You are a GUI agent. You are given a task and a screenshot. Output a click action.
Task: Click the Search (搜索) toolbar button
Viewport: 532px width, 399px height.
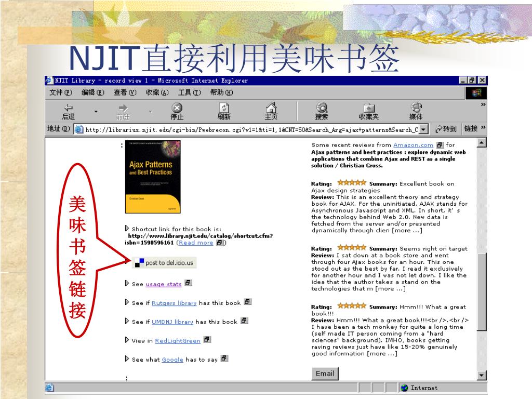(x=321, y=112)
